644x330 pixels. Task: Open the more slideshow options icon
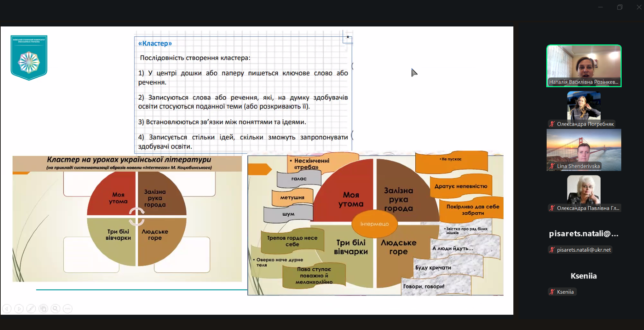[x=68, y=309]
